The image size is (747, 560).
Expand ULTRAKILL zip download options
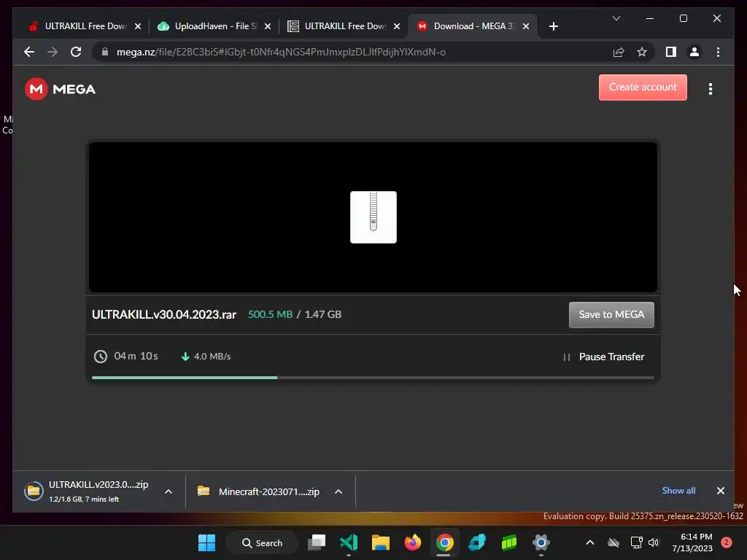coord(169,491)
